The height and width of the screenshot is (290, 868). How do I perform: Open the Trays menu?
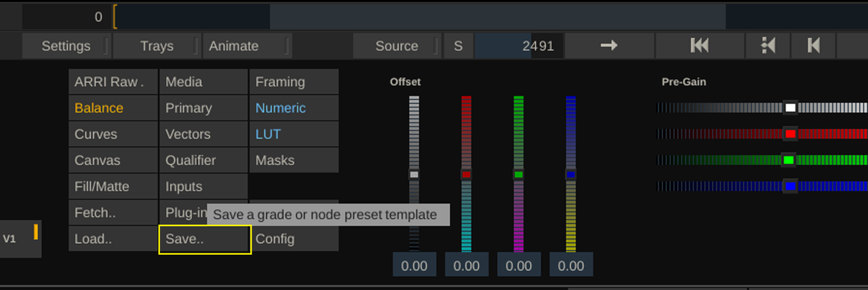coord(157,46)
